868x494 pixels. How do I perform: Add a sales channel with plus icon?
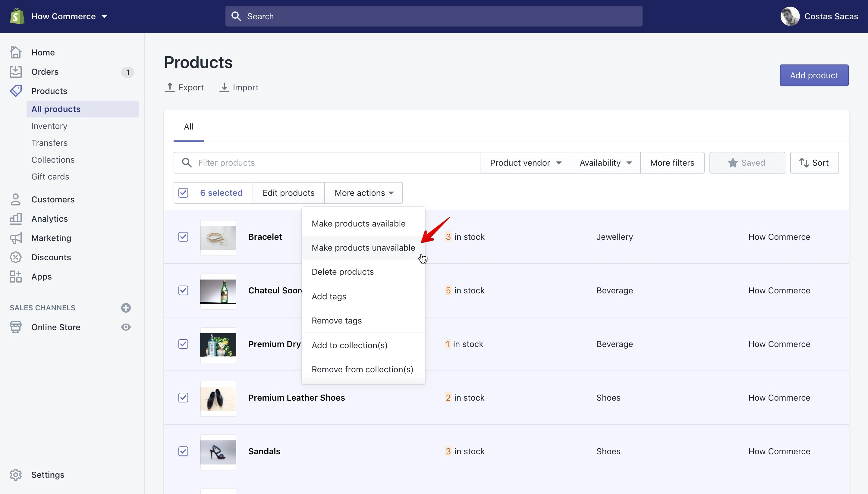pyautogui.click(x=126, y=308)
